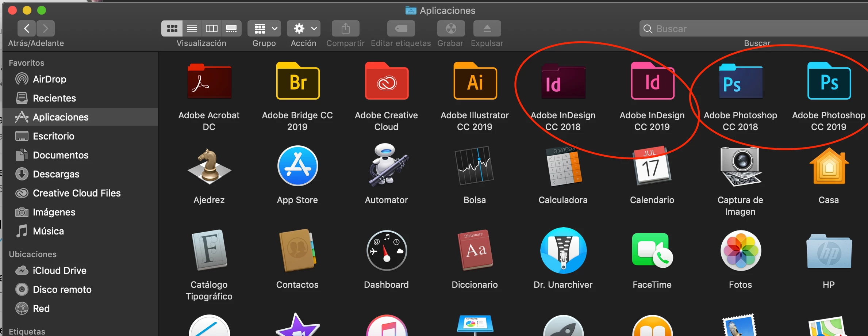Screen dimensions: 868x336
Task: Select the Calendario app icon
Action: pyautogui.click(x=652, y=166)
